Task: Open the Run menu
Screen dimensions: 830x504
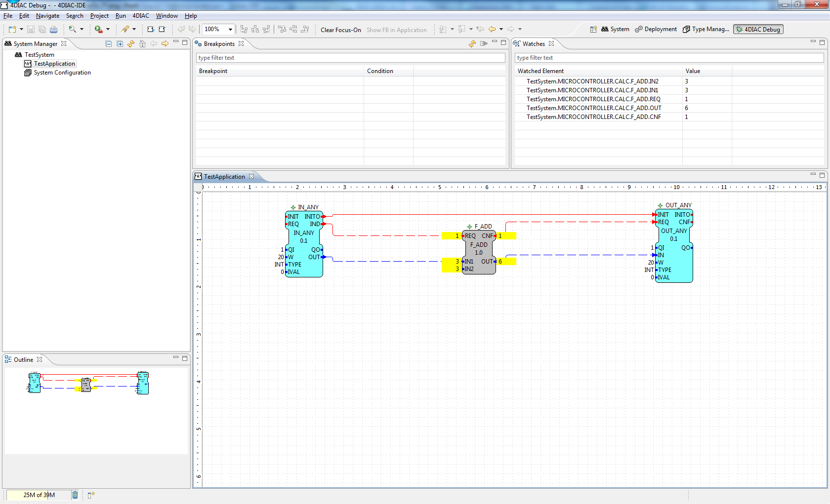Action: click(121, 15)
